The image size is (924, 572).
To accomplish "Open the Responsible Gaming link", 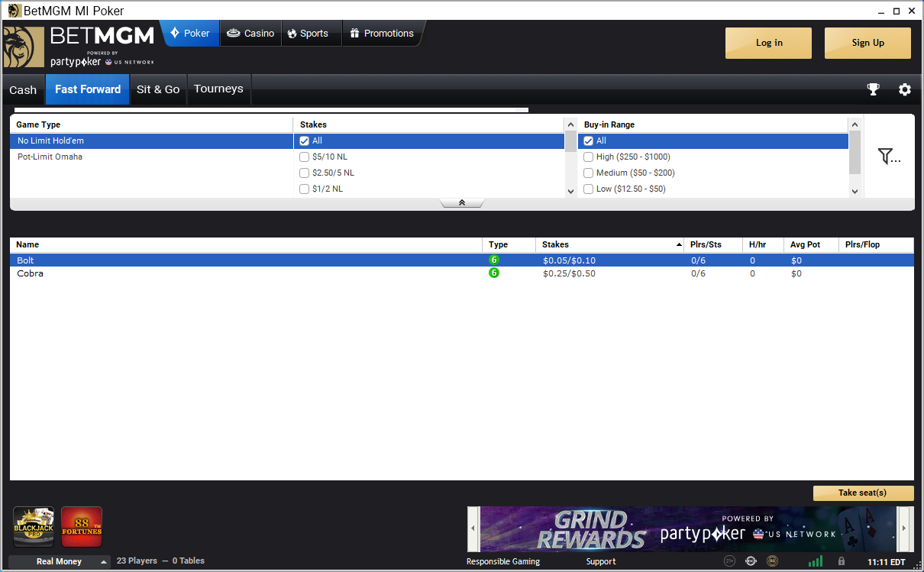I will coord(503,561).
